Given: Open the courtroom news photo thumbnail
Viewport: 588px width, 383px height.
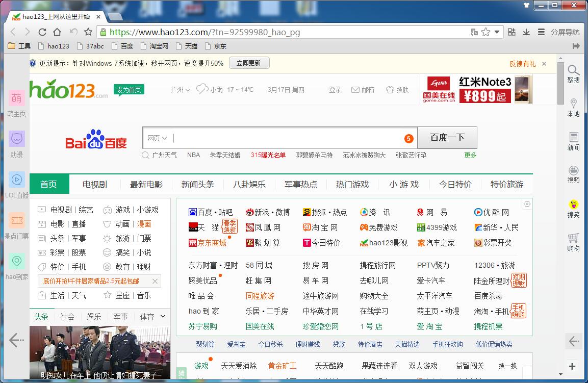Looking at the screenshot, I should 100,352.
